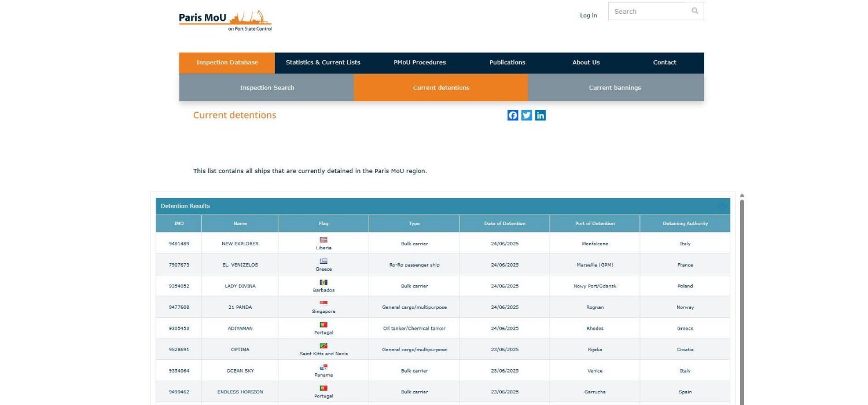Click the Barbados flag icon
Screen dimensions: 868x405
pos(323,282)
